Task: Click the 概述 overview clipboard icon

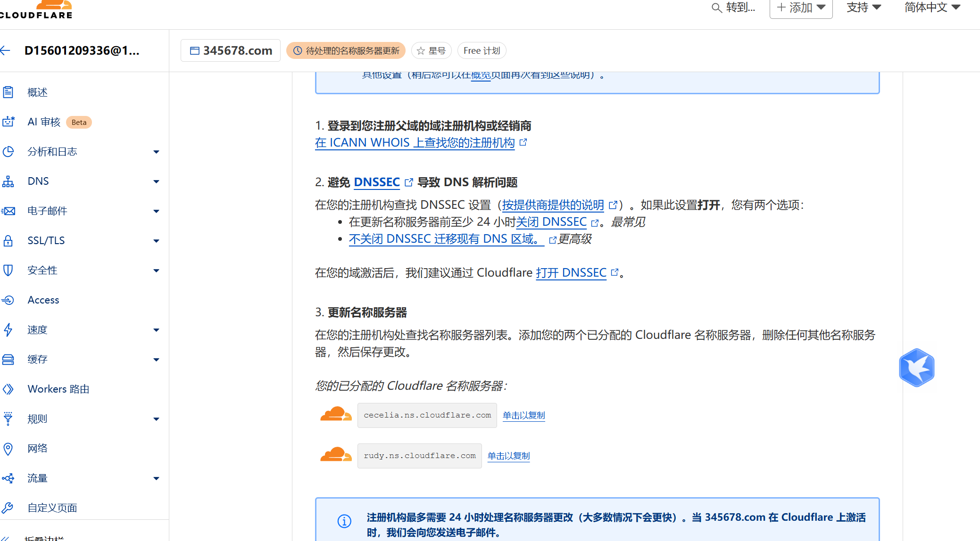Action: [8, 92]
